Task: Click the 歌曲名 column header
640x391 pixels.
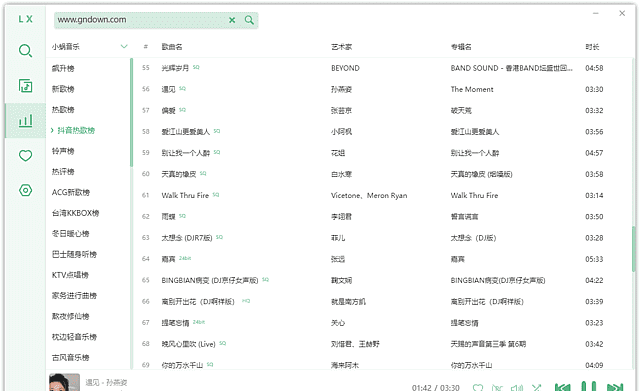Action: click(x=172, y=47)
